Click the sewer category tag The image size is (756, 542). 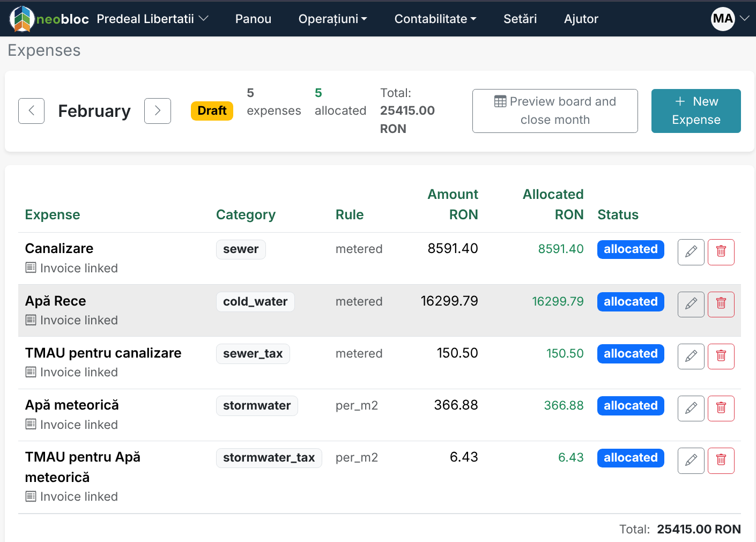241,249
